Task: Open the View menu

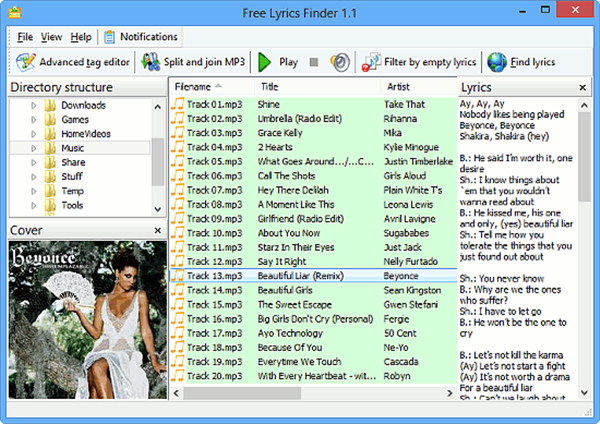Action: (52, 37)
